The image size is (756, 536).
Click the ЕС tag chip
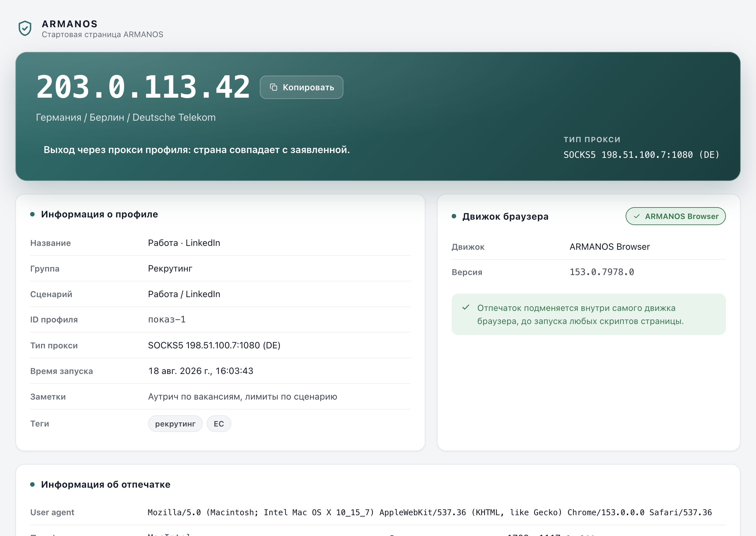click(219, 424)
